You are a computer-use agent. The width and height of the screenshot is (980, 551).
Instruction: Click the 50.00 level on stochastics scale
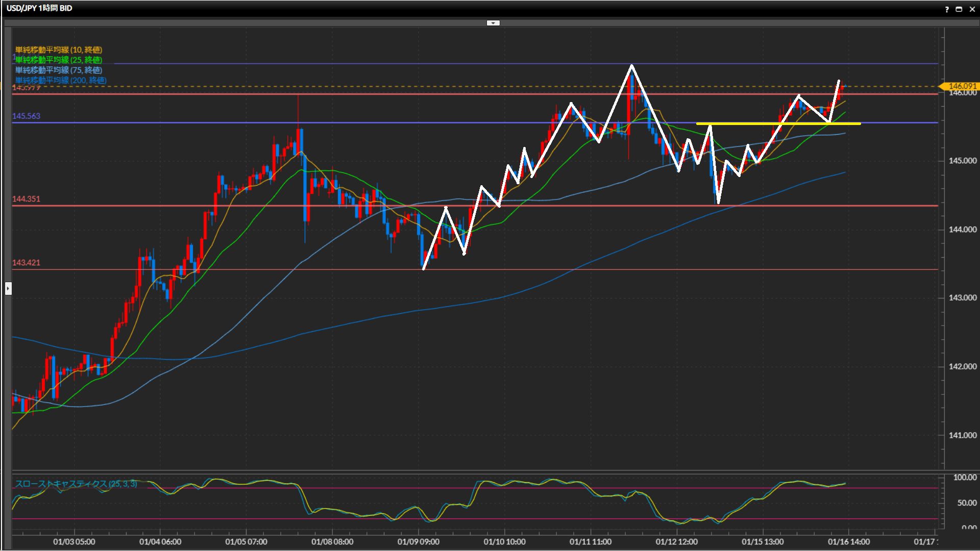tap(966, 503)
